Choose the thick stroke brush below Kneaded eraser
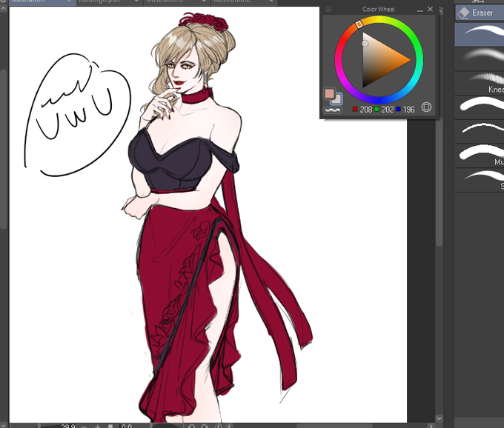Viewport: 504px width, 428px height. pyautogui.click(x=480, y=107)
